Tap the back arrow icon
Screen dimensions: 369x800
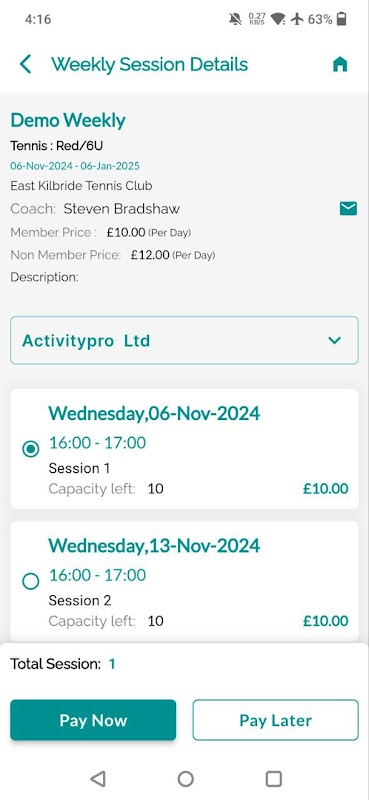(x=26, y=64)
